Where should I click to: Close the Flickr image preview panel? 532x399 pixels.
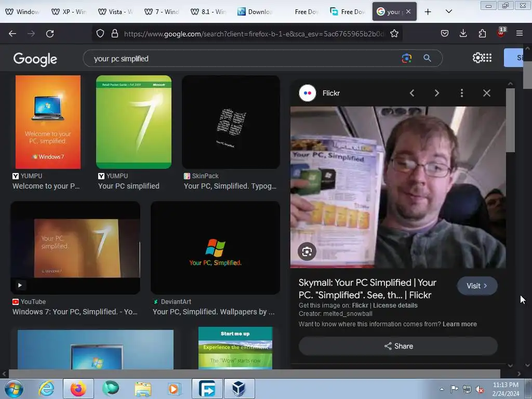pyautogui.click(x=486, y=93)
